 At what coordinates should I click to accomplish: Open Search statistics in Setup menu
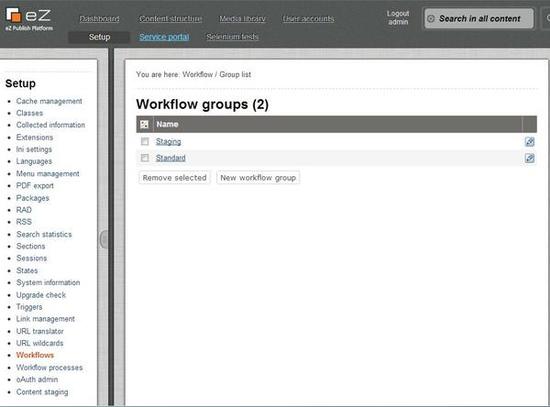pyautogui.click(x=44, y=234)
